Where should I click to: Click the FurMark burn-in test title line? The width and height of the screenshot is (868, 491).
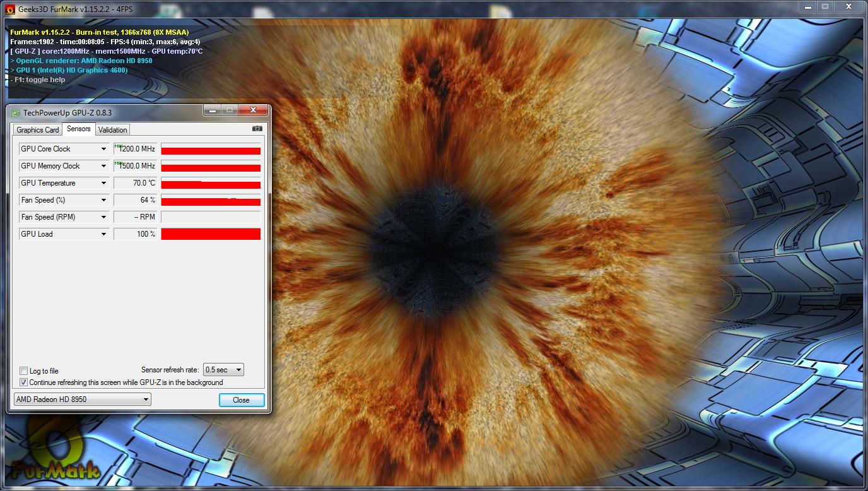[x=100, y=32]
